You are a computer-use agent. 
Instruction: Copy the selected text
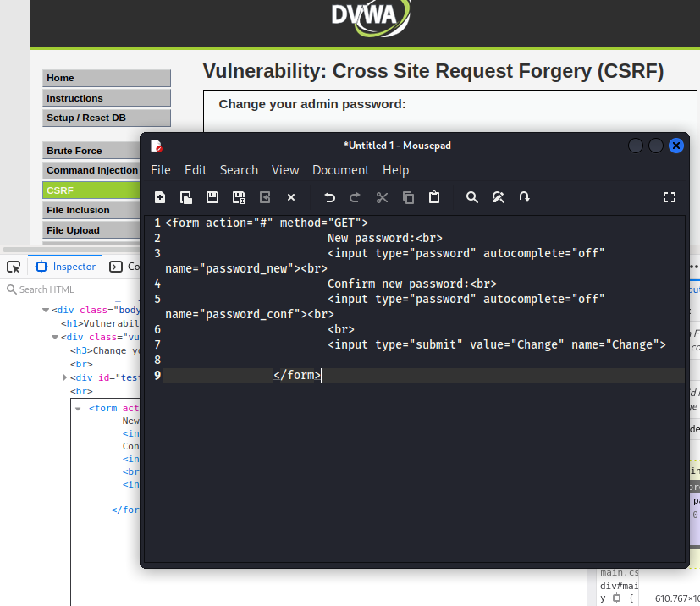point(408,197)
